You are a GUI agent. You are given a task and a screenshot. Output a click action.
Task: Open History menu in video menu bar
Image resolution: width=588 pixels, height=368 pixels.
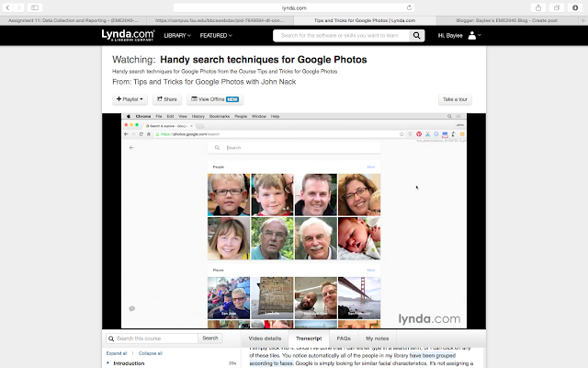tap(198, 117)
